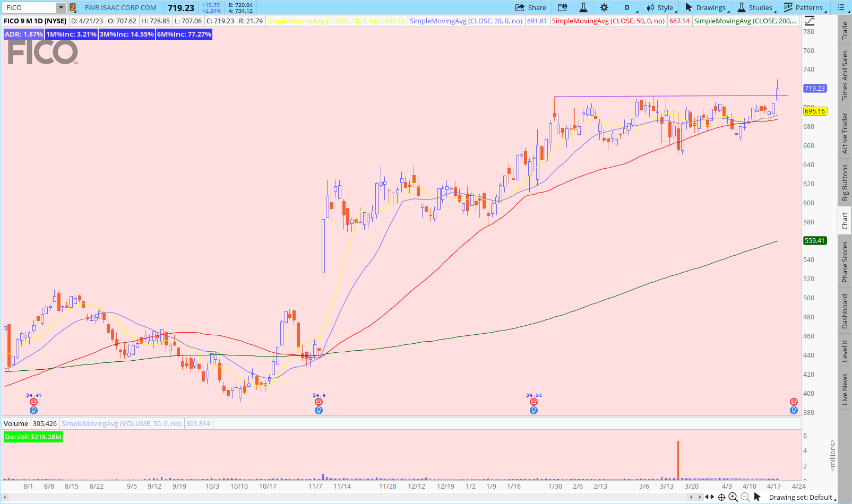
Task: Expand the Patterns dropdown
Action: (x=805, y=7)
